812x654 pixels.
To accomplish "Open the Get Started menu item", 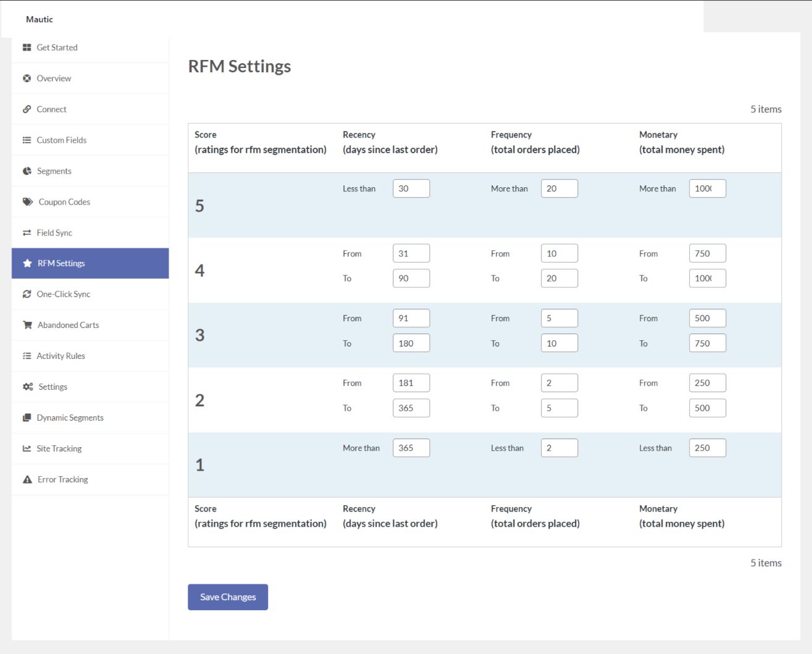I will click(x=90, y=48).
